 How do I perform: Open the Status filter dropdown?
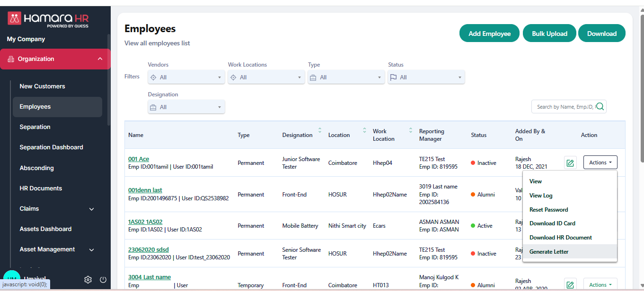(x=426, y=77)
